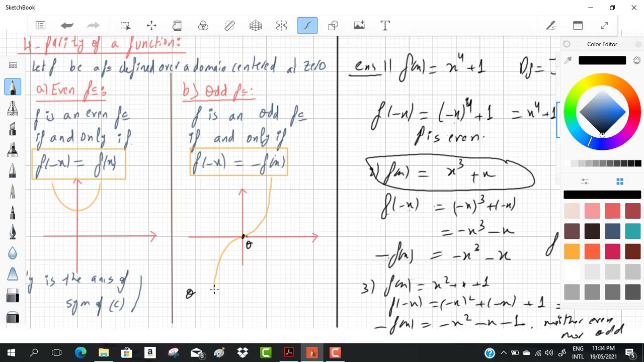Pick the chisel marker brush
644x362 pixels.
(x=13, y=129)
